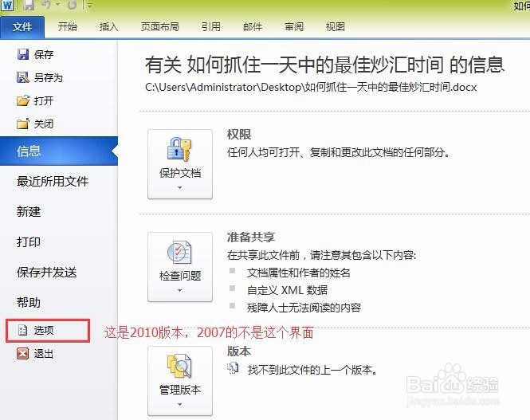Viewport: 530px width, 420px height.
Task: Switch to the 引用 ribbon tab
Action: click(211, 26)
